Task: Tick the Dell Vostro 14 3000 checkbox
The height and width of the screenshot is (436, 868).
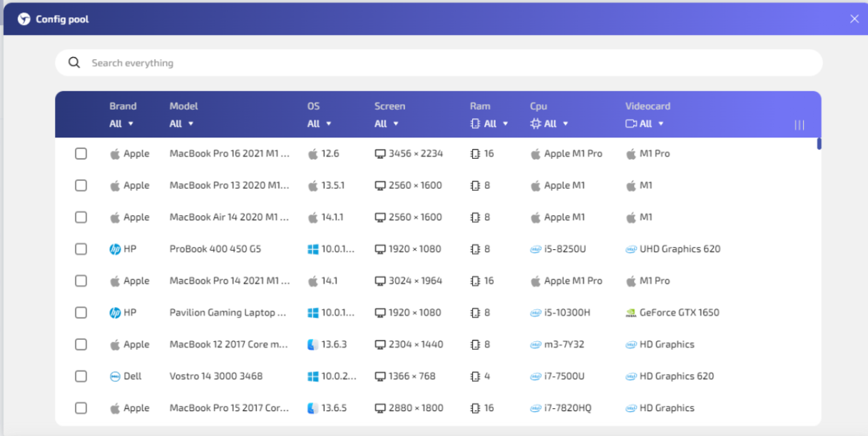Action: (x=81, y=376)
